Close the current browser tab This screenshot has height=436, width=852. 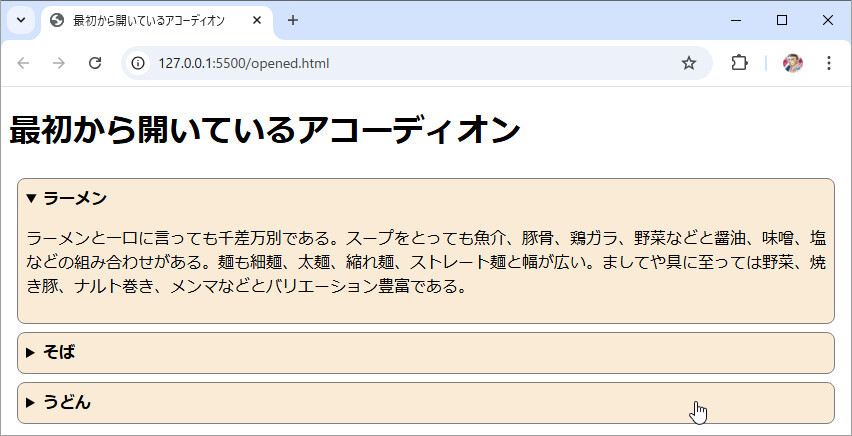pyautogui.click(x=257, y=20)
